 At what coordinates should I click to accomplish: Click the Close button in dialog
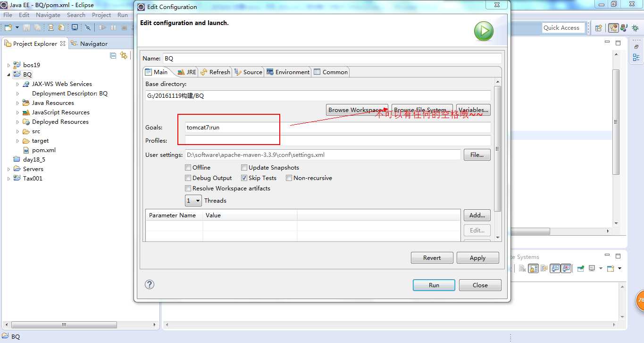pyautogui.click(x=480, y=285)
